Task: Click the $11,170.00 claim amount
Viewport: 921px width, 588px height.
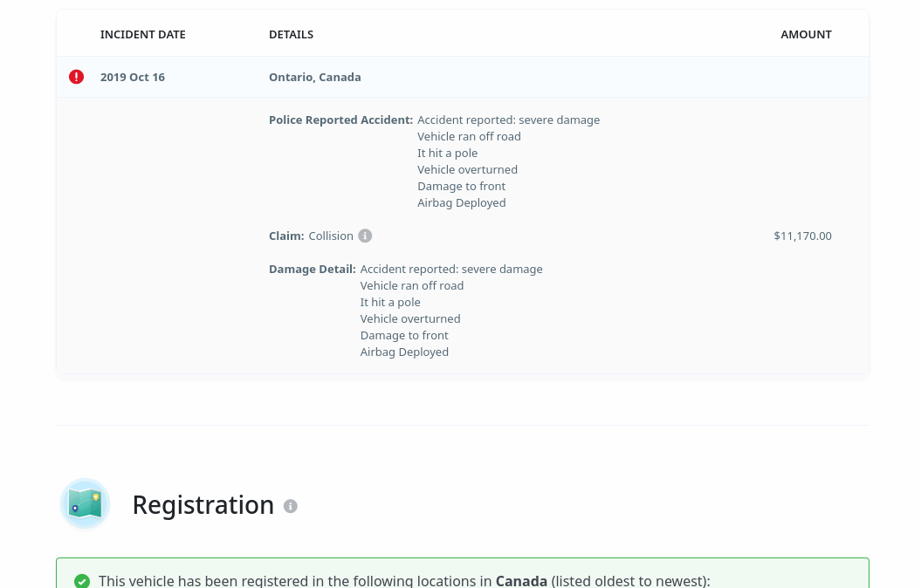Action: [802, 236]
